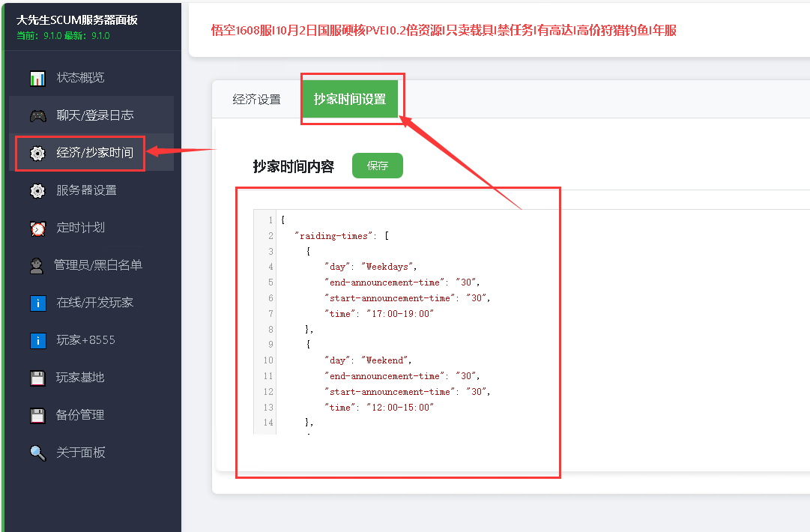810x532 pixels.
Task: Click the gear icon beside 经济/抄家时间
Action: click(37, 153)
